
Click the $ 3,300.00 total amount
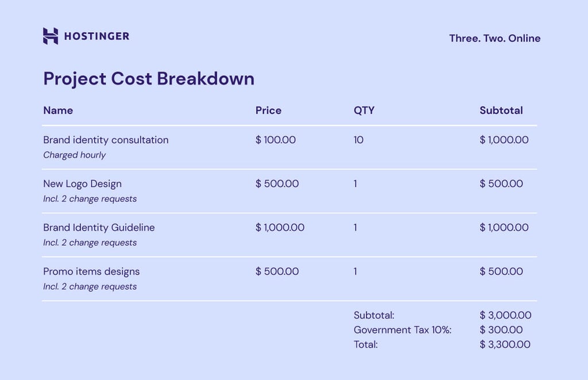pyautogui.click(x=505, y=344)
